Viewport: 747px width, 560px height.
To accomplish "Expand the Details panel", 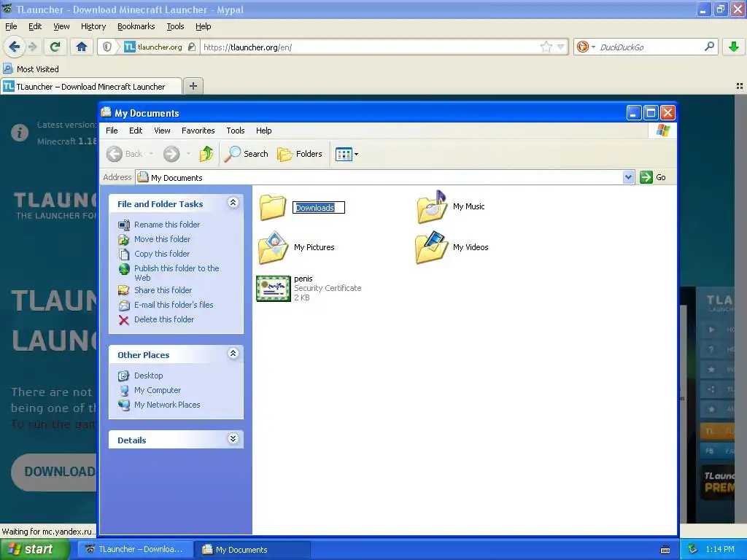I will pos(233,438).
